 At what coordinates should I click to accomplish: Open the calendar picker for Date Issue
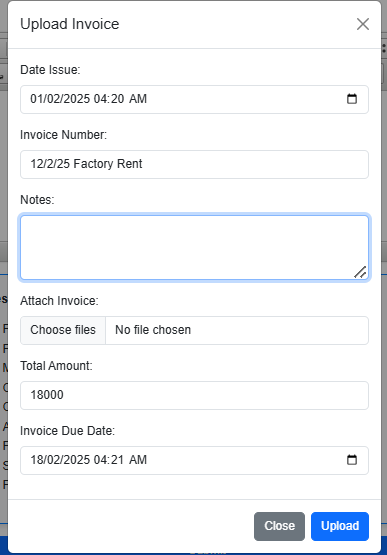coord(352,99)
